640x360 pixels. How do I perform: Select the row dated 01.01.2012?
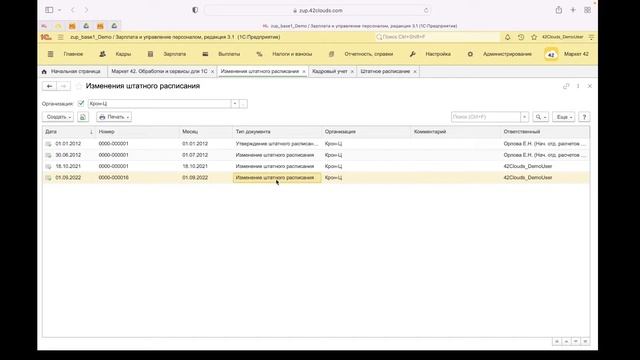[316, 144]
